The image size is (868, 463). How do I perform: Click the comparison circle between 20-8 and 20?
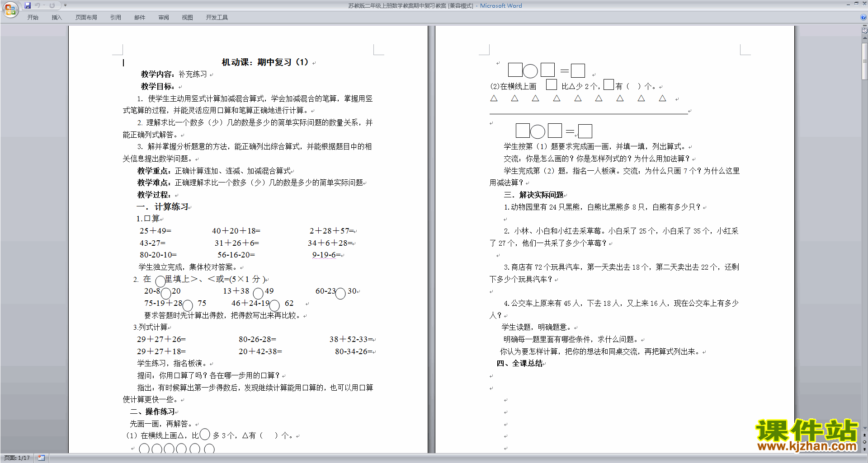tap(166, 294)
